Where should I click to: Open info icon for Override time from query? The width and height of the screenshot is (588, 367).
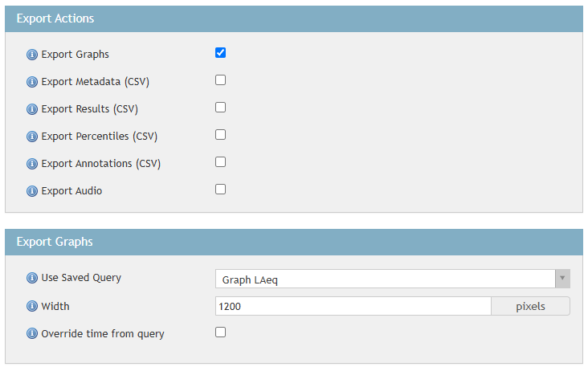click(x=32, y=334)
